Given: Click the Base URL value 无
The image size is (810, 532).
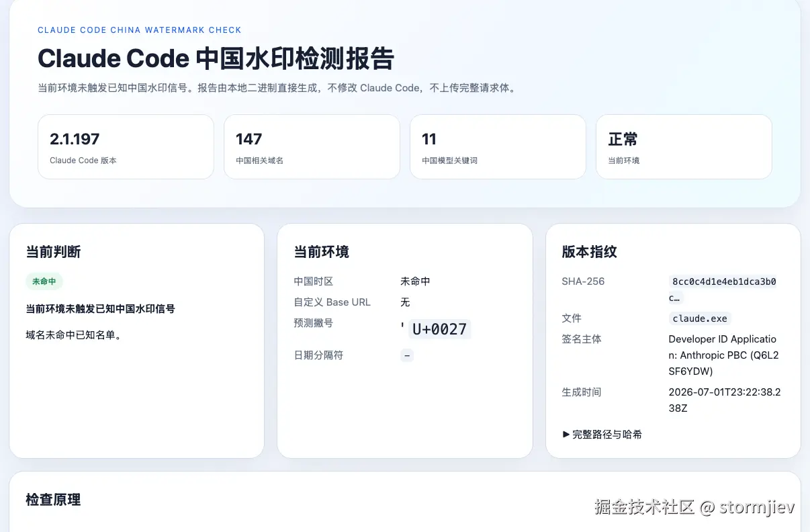Looking at the screenshot, I should pyautogui.click(x=405, y=302).
